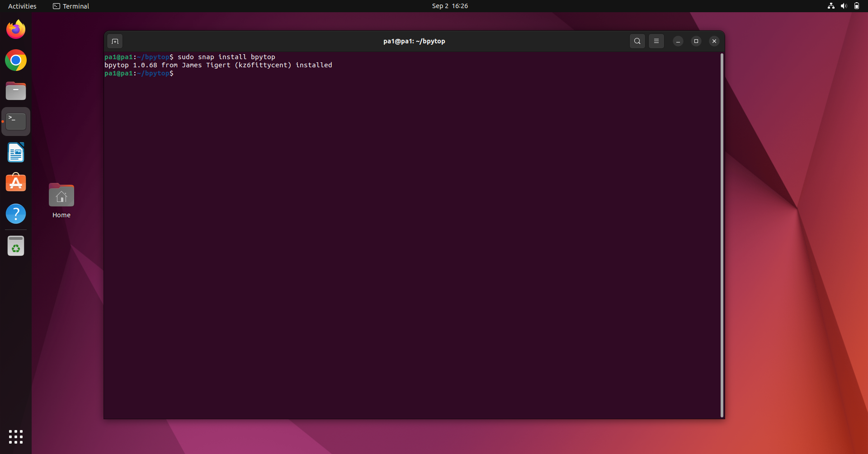Open the Activities overview
Image resolution: width=868 pixels, height=454 pixels.
(22, 6)
